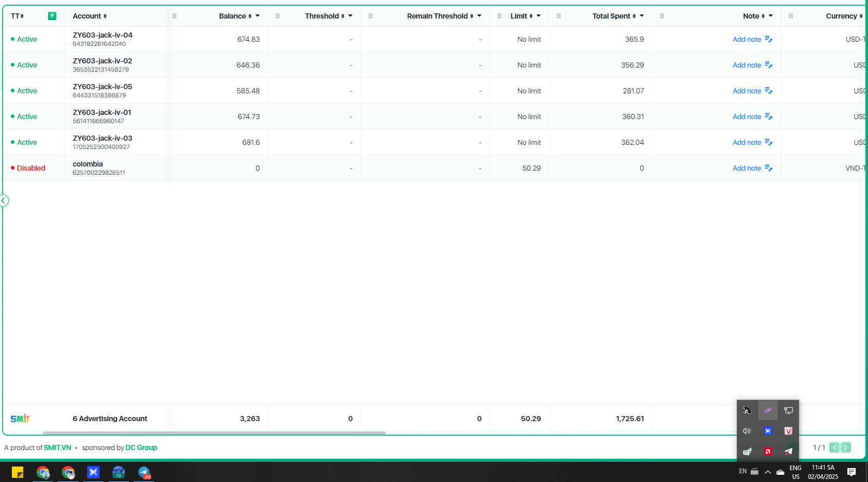Click note edit icon for colombia row
The width and height of the screenshot is (868, 482).
tap(768, 168)
